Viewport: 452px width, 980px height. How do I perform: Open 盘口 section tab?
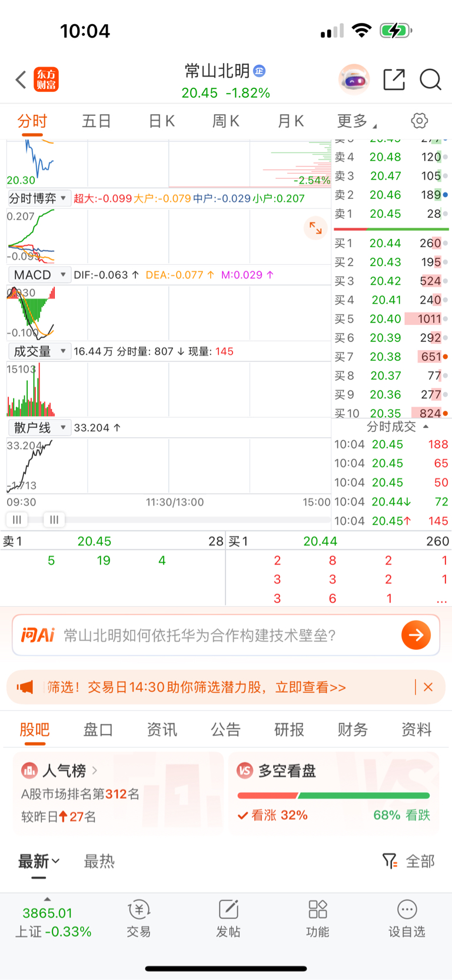[98, 730]
